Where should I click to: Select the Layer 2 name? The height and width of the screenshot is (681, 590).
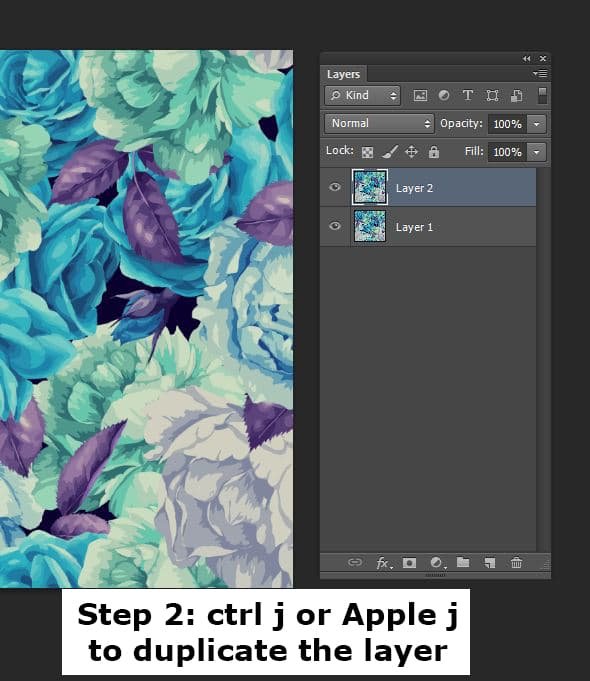[414, 188]
